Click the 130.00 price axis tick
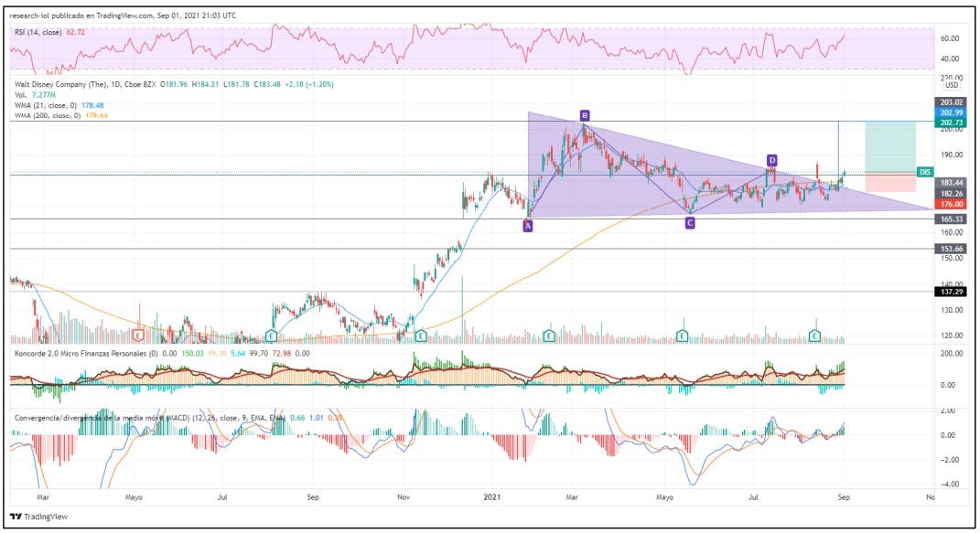Screen dimensions: 980x533 950,310
